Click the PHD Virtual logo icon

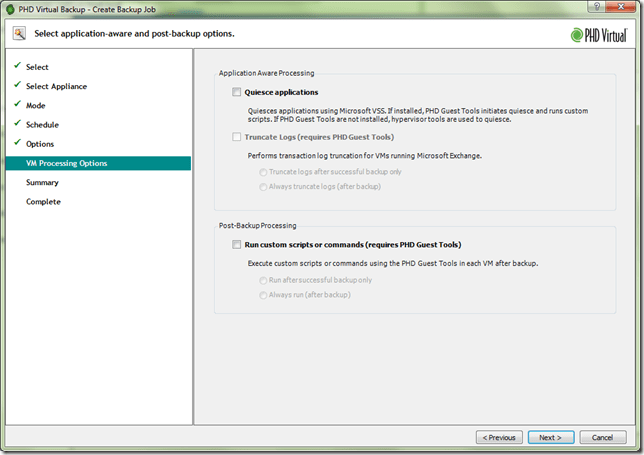576,34
